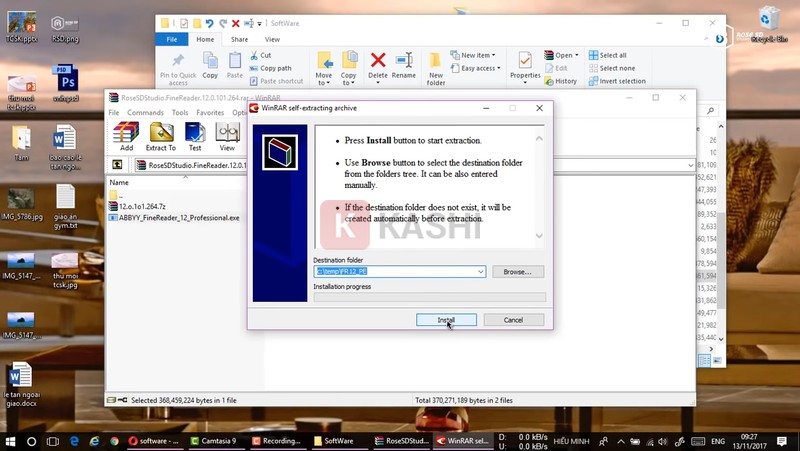Click the Task View taskbar icon
800x451 pixels.
click(52, 441)
